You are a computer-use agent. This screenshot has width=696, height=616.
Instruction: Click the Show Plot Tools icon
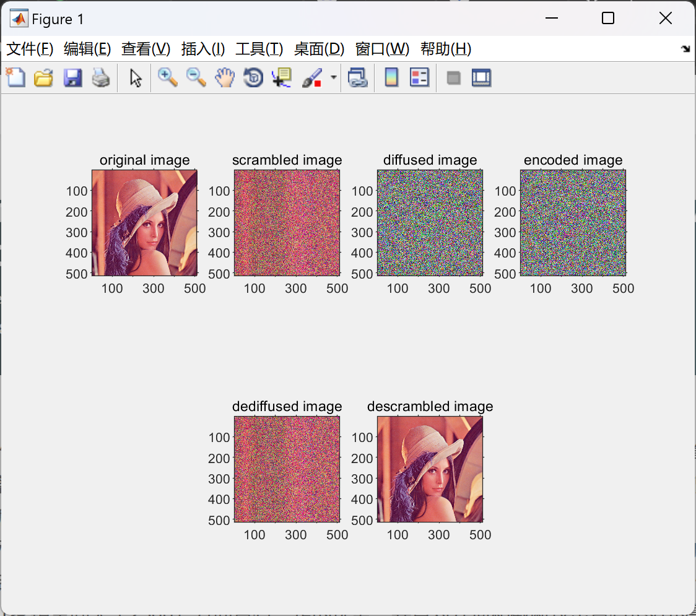coord(481,77)
